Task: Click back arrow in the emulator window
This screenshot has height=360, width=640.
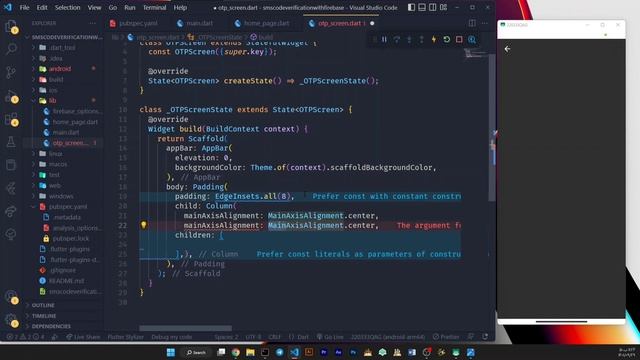Action: 507,49
